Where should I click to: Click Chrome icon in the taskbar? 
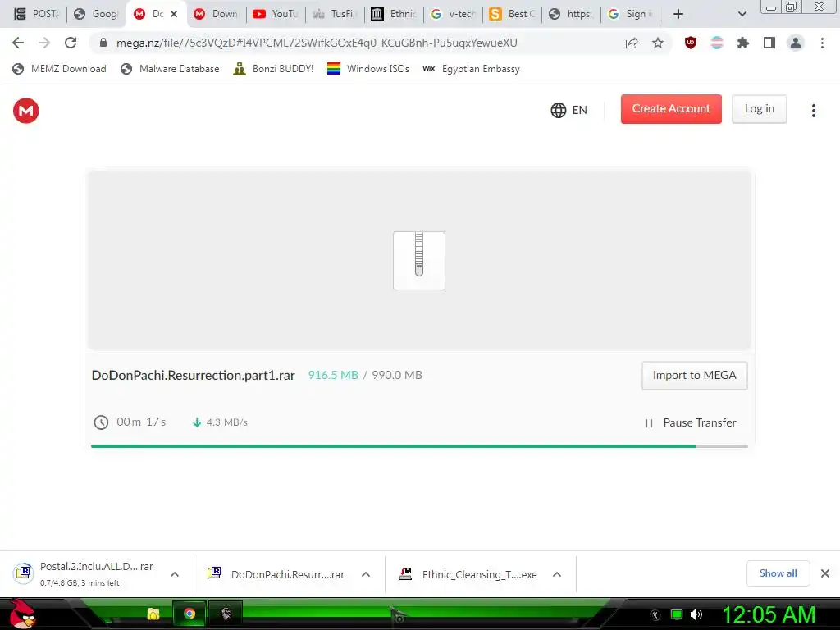(189, 614)
